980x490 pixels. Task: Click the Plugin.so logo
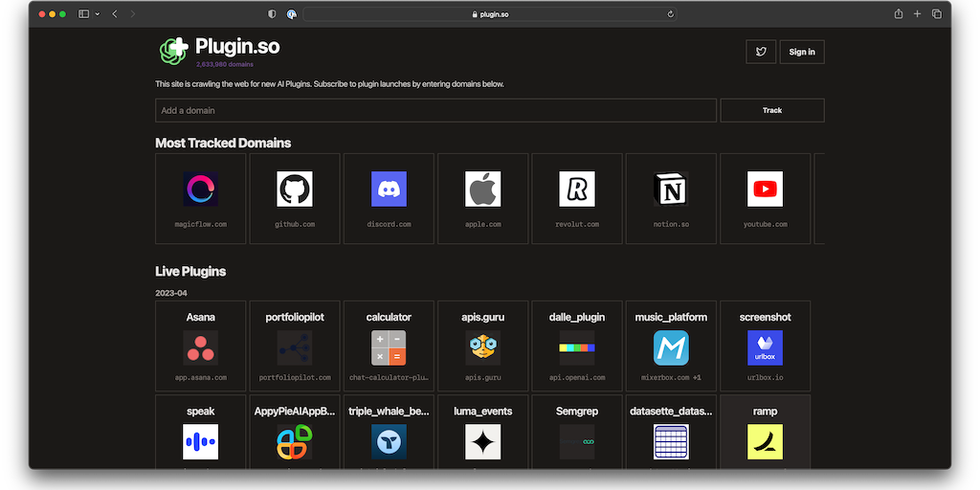[x=174, y=50]
